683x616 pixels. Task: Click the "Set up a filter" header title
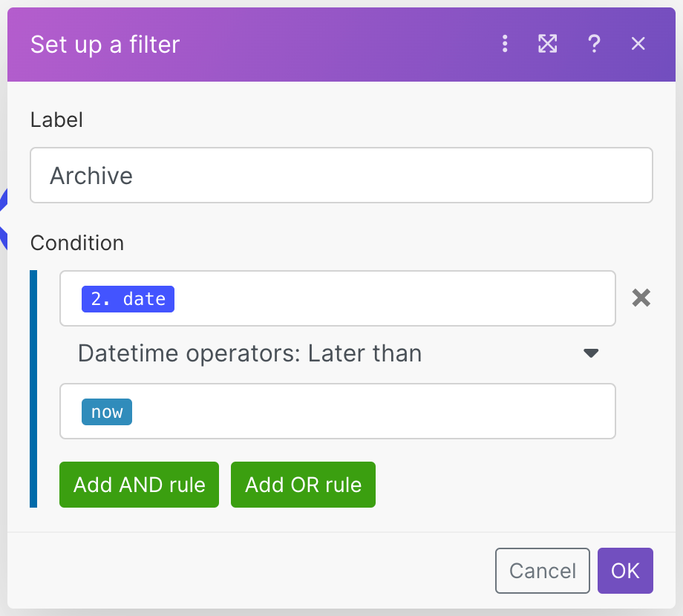click(105, 45)
